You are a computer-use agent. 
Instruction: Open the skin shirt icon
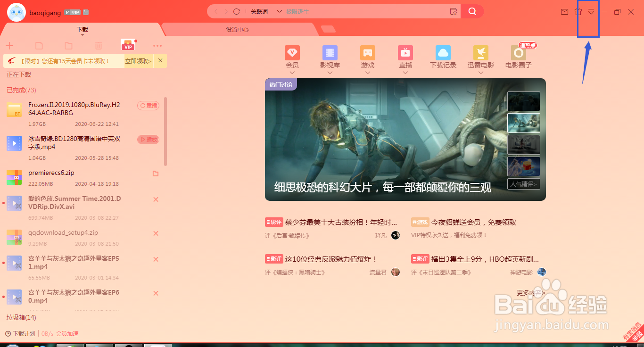click(578, 12)
